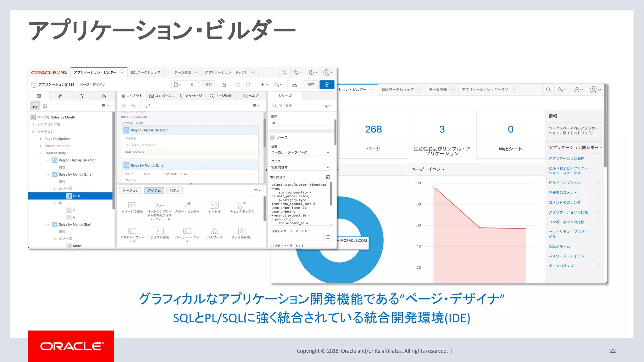Open the utilities wrench menu
This screenshot has width=644, height=362.
click(278, 85)
